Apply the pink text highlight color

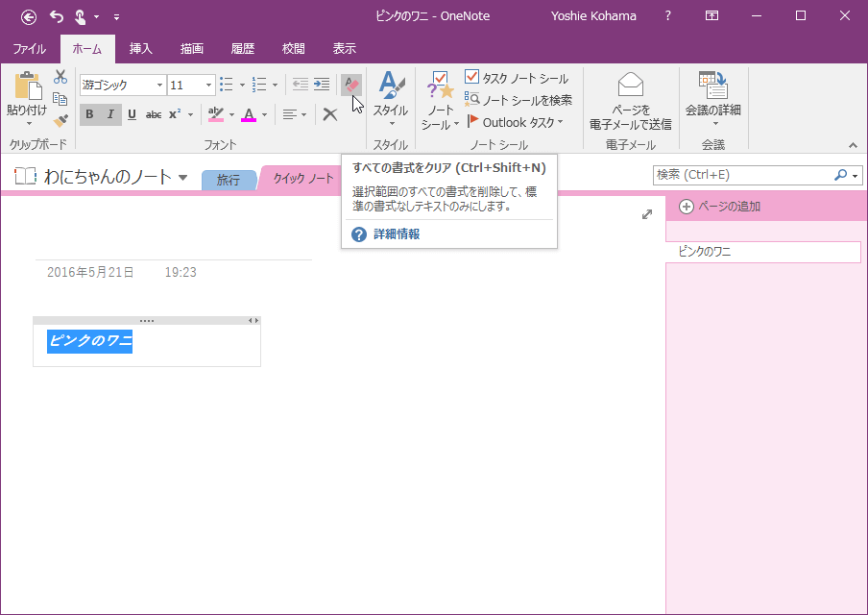click(x=215, y=114)
